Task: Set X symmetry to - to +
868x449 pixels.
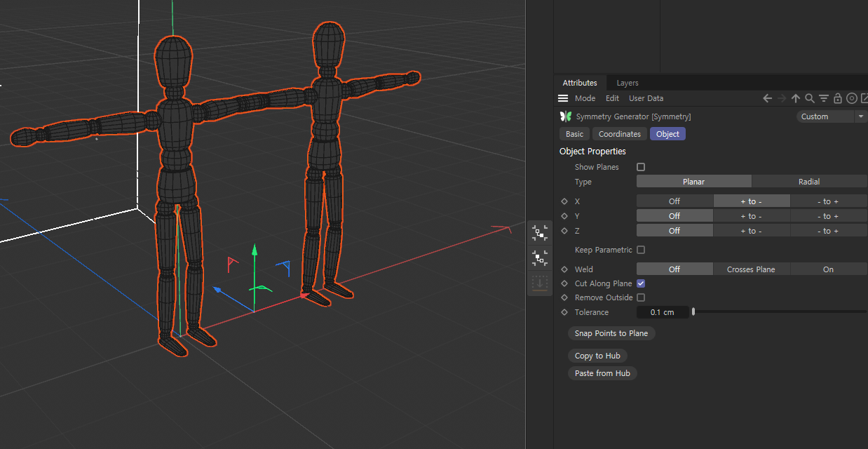Action: tap(829, 201)
